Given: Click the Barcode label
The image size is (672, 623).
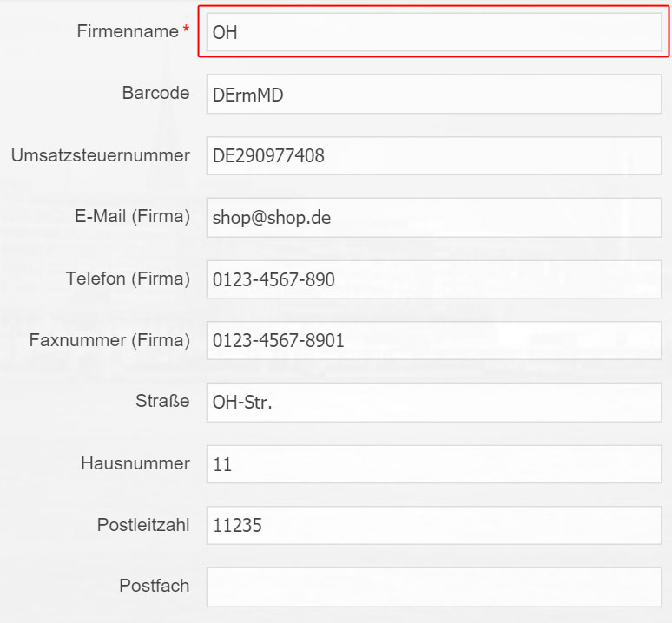Looking at the screenshot, I should (x=155, y=93).
